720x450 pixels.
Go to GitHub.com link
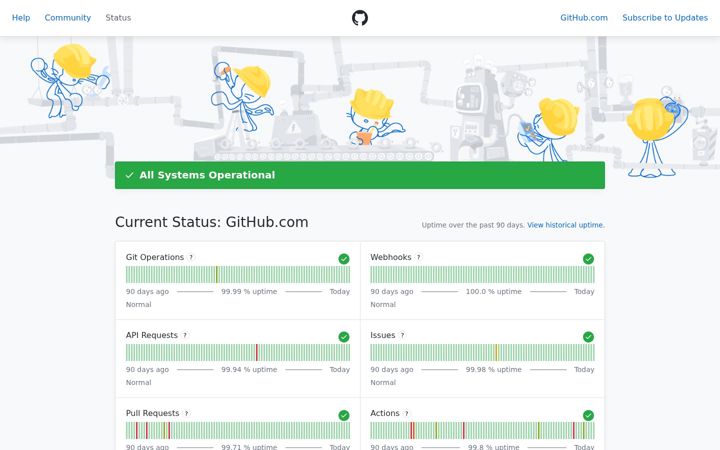[x=584, y=18]
